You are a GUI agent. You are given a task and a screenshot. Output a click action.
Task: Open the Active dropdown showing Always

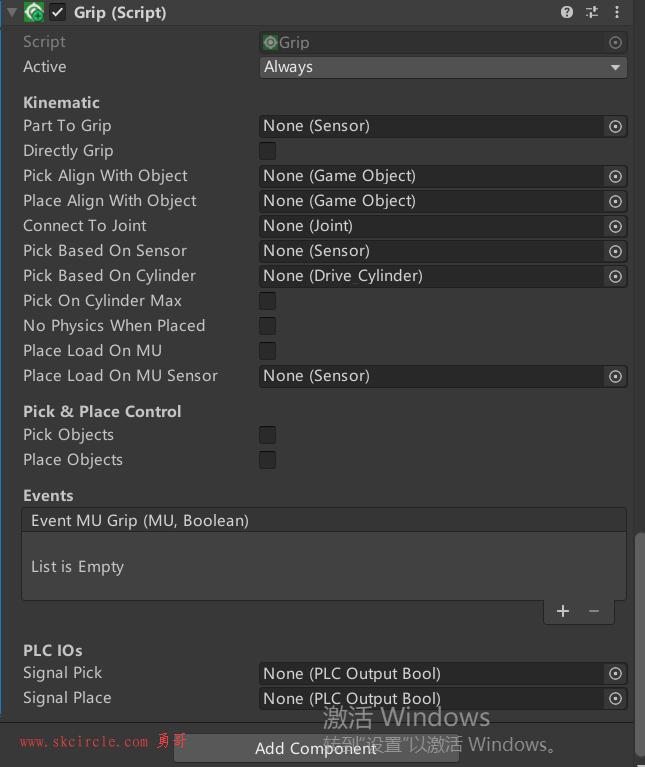pos(443,67)
